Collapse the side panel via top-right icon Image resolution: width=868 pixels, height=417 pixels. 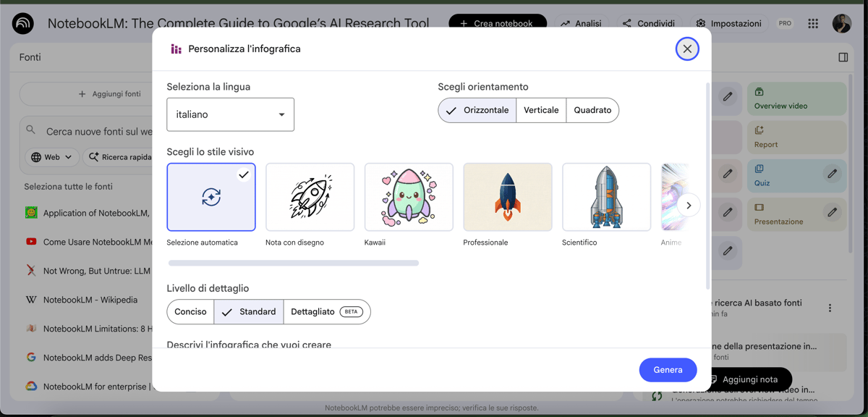pos(843,57)
